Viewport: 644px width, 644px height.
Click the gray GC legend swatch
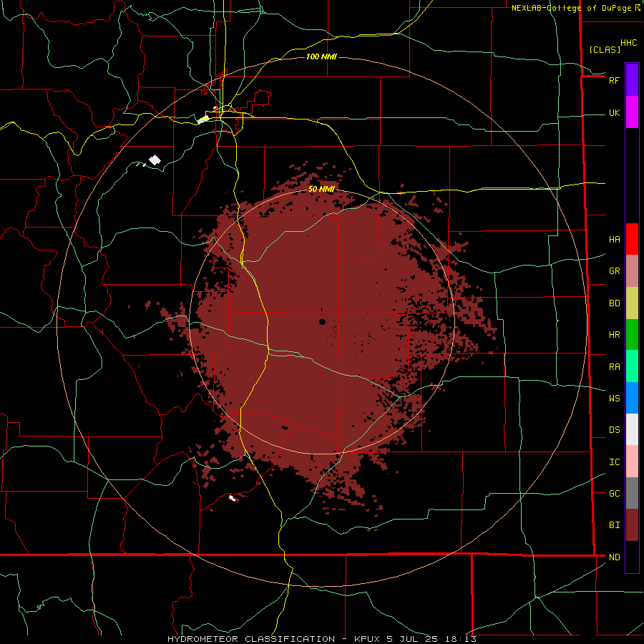tap(632, 493)
